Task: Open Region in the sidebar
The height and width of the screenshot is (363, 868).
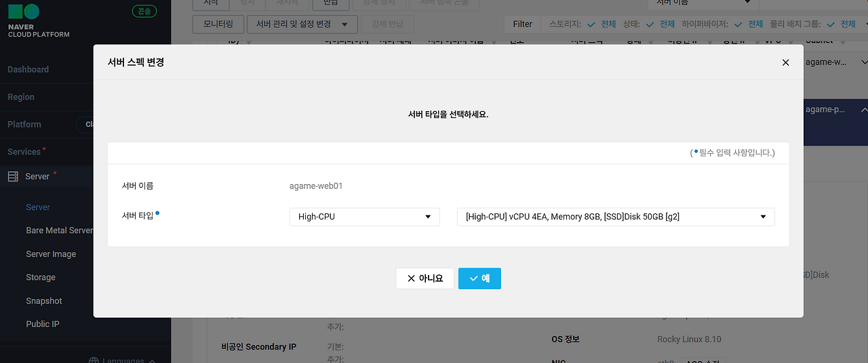Action: coord(21,98)
